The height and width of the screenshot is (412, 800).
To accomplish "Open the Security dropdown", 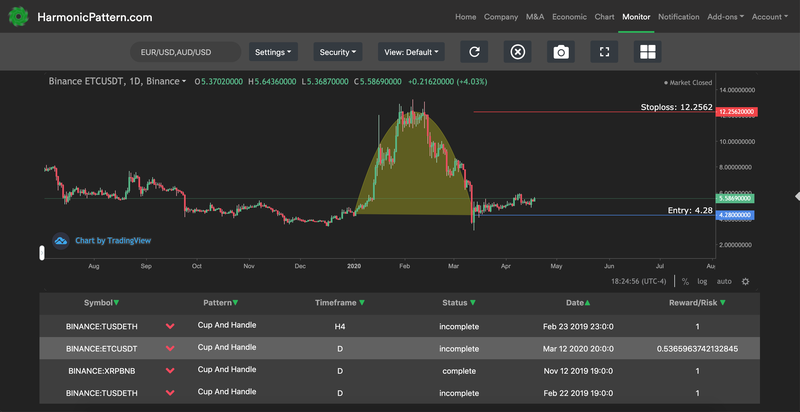I will (338, 52).
